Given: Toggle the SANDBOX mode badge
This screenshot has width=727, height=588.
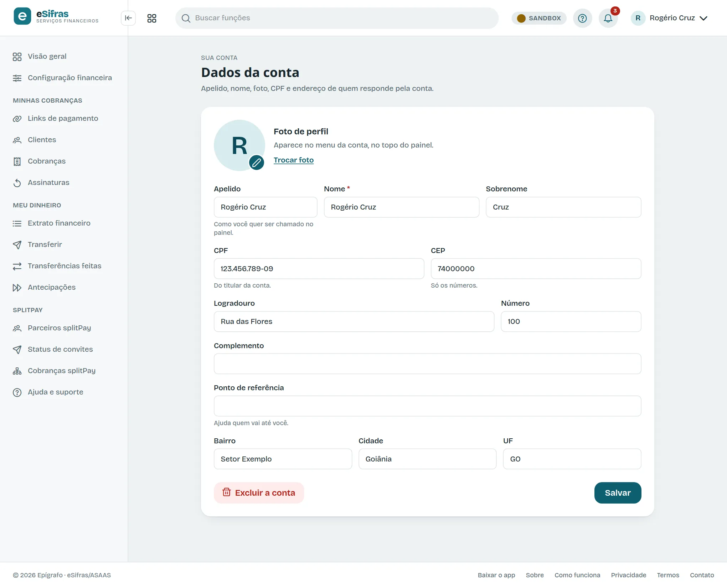Looking at the screenshot, I should [539, 18].
